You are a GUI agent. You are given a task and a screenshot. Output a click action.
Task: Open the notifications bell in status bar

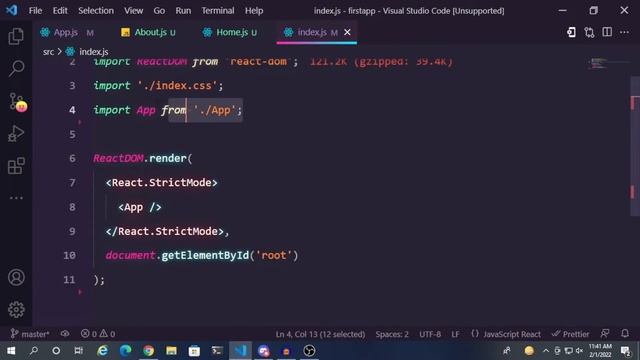click(x=625, y=334)
